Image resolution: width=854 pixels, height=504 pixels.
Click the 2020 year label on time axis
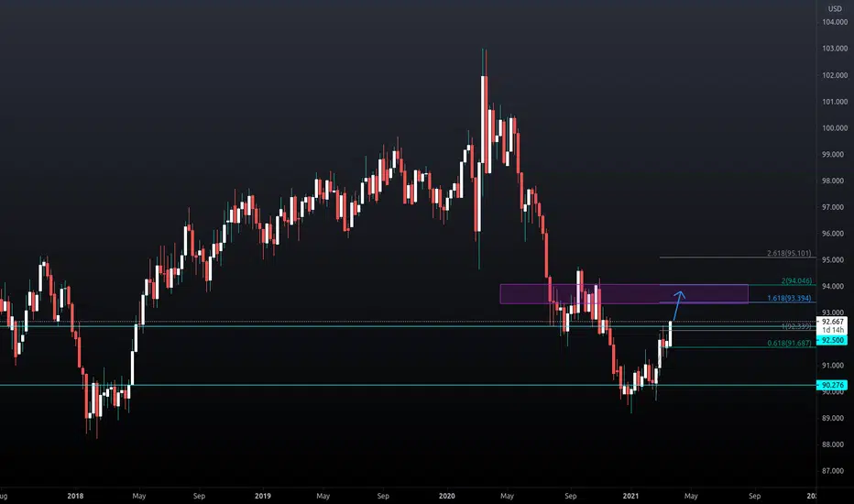coord(446,496)
